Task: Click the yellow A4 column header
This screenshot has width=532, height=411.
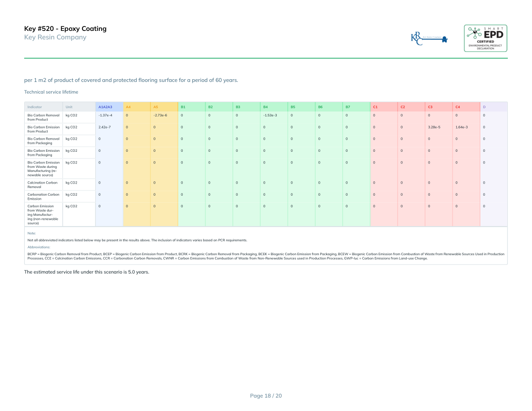Action: (x=129, y=107)
